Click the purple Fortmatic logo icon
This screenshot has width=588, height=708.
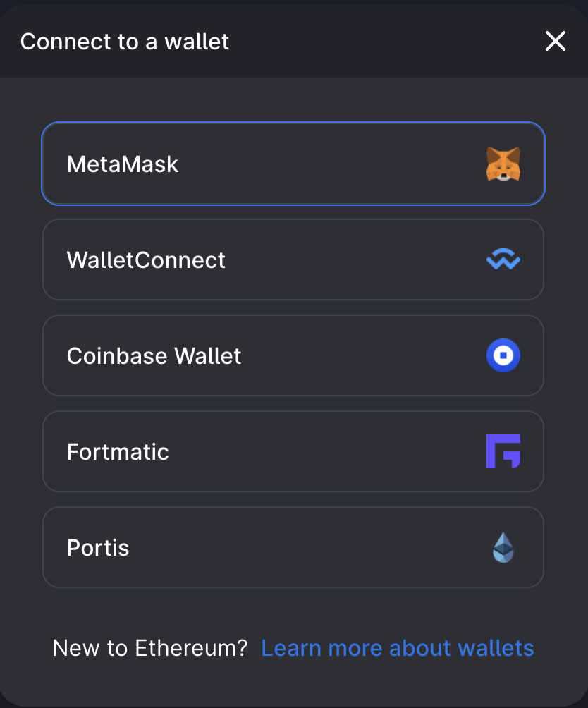(503, 451)
